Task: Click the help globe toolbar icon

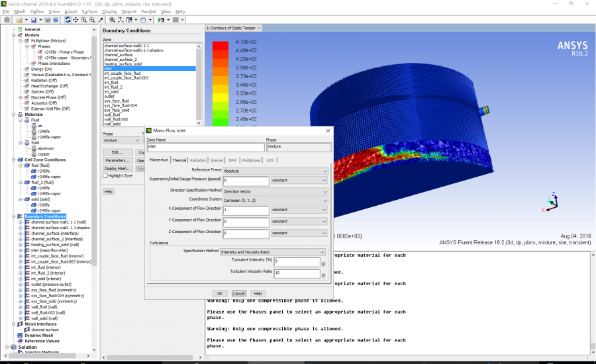Action: [56, 20]
